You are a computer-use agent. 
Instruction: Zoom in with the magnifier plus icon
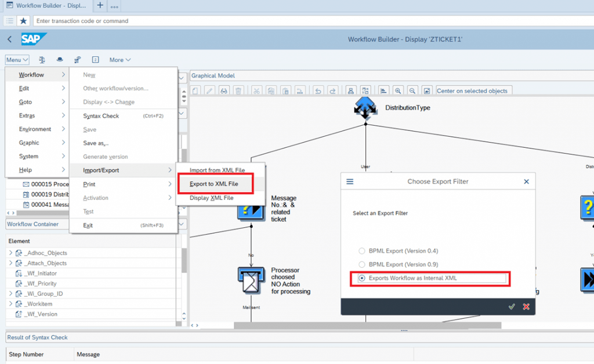click(398, 91)
